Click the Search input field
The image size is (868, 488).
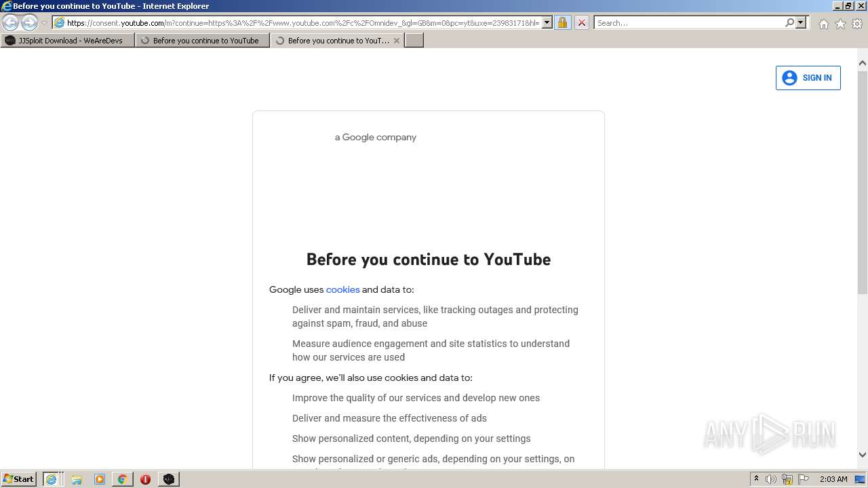click(689, 23)
